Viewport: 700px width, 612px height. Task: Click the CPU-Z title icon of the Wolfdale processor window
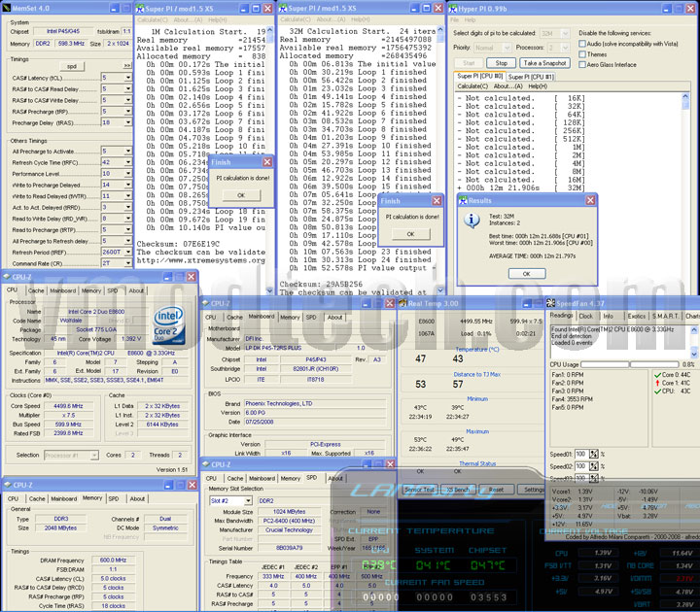7,277
